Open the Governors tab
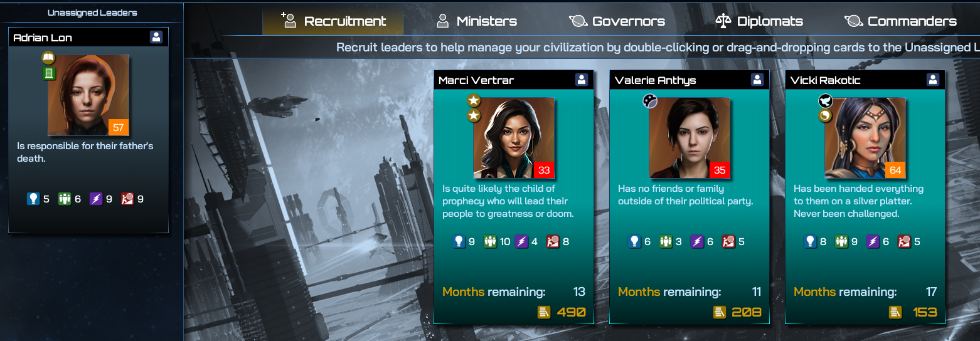The width and height of the screenshot is (980, 341). (x=617, y=21)
